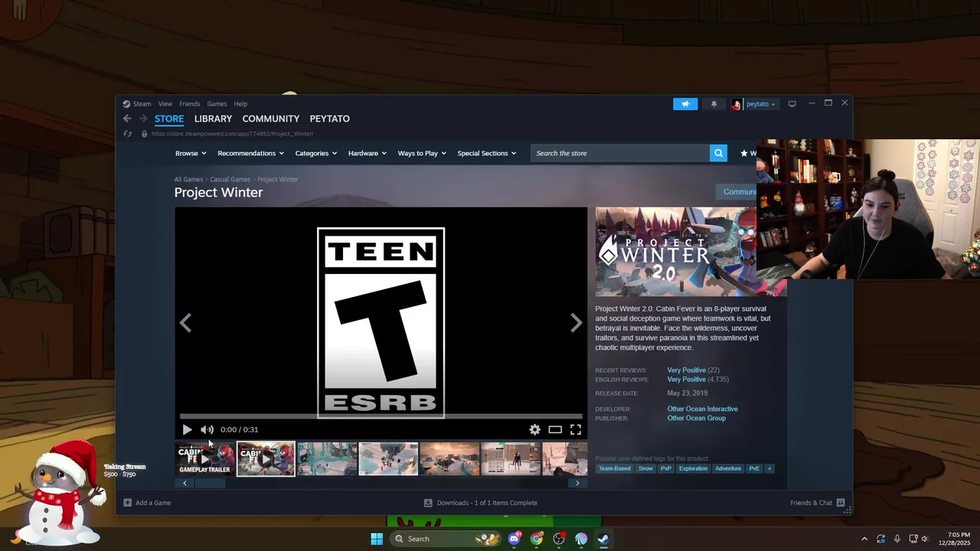Image resolution: width=980 pixels, height=551 pixels.
Task: Add a tag with the plus button
Action: [769, 468]
